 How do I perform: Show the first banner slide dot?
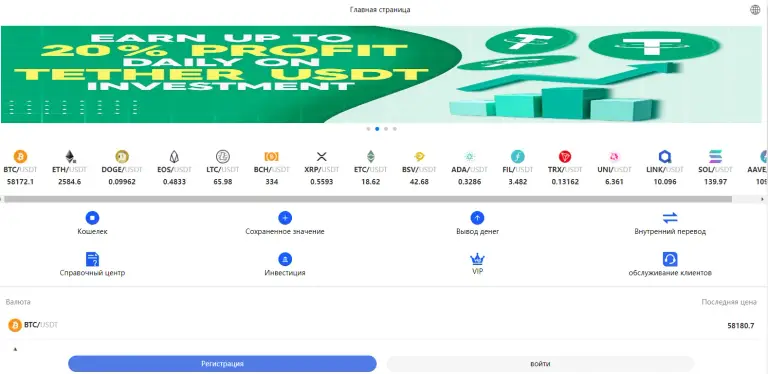coord(368,129)
